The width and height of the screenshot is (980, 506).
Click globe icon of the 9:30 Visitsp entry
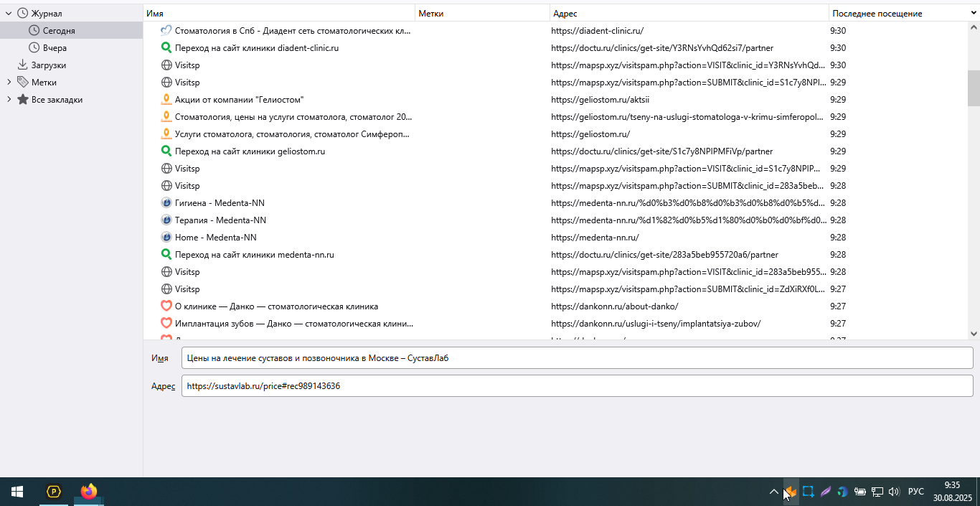click(166, 65)
